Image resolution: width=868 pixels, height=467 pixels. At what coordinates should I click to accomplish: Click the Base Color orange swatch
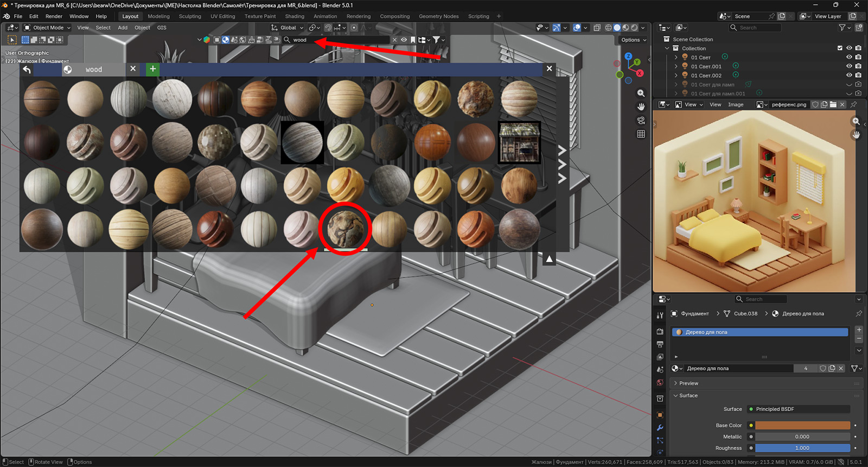tap(802, 425)
